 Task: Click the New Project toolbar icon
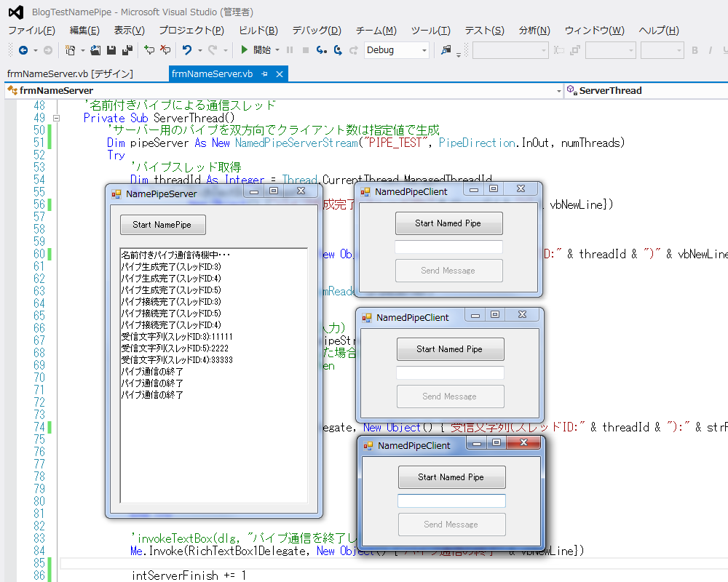[x=70, y=50]
